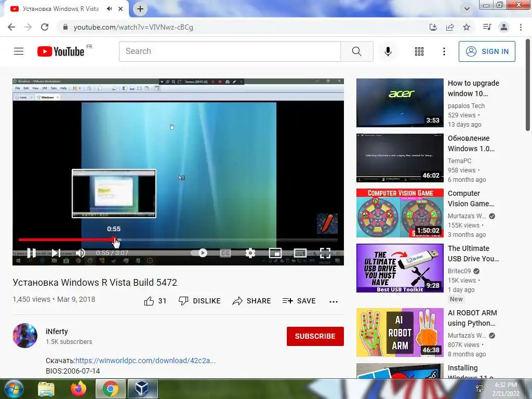This screenshot has width=532, height=399.
Task: Click the page vertical scrollbar
Action: [x=528, y=85]
